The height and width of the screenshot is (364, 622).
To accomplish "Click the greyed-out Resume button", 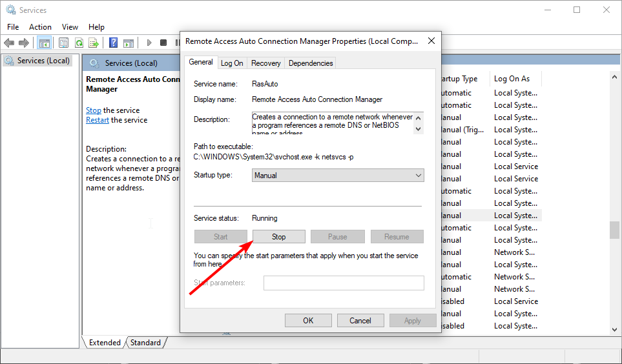I will point(397,237).
